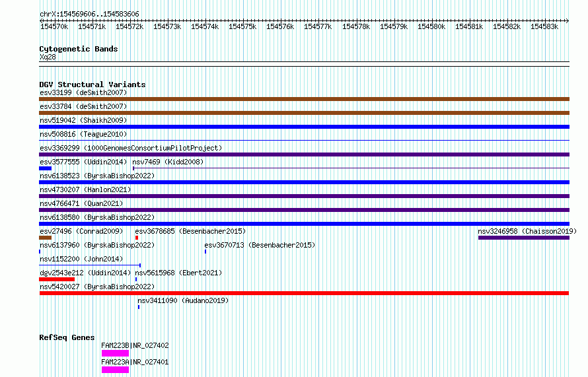Click the blue nsv6138523 variant bar
Viewport: 588px width, 377px height.
[304, 182]
